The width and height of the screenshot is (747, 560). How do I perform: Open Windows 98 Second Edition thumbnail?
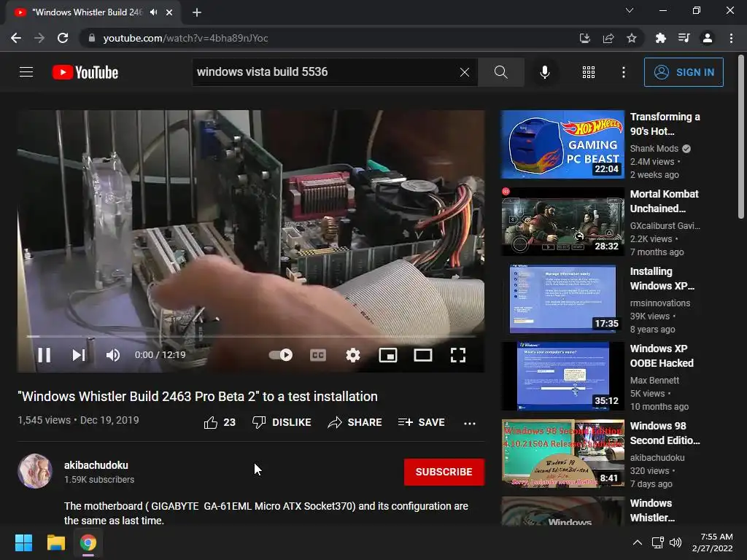pyautogui.click(x=562, y=453)
